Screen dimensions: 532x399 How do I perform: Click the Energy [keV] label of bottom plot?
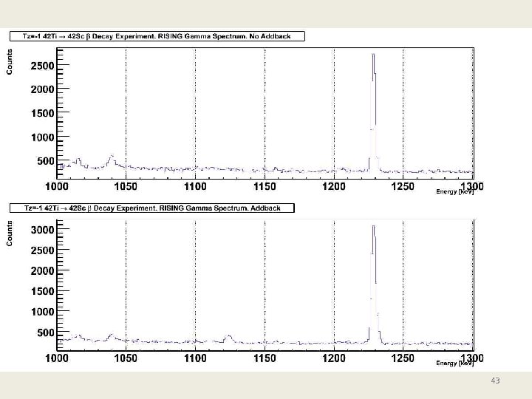[x=454, y=364]
